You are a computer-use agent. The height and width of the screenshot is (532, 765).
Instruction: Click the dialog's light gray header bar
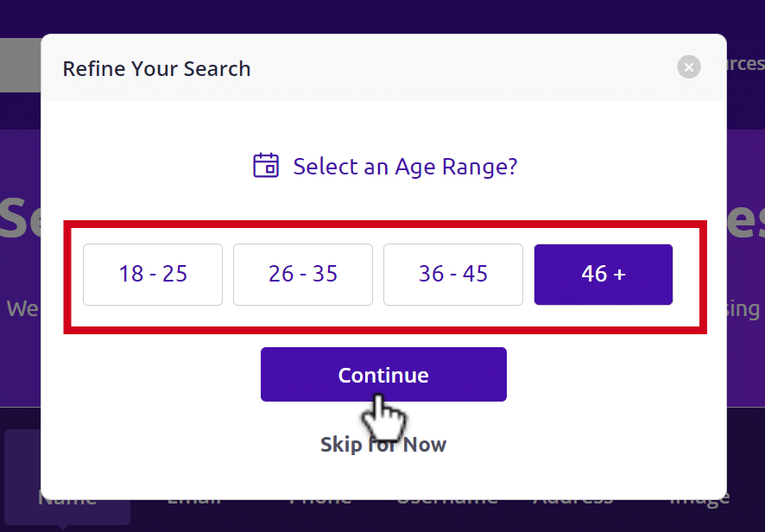click(x=383, y=67)
